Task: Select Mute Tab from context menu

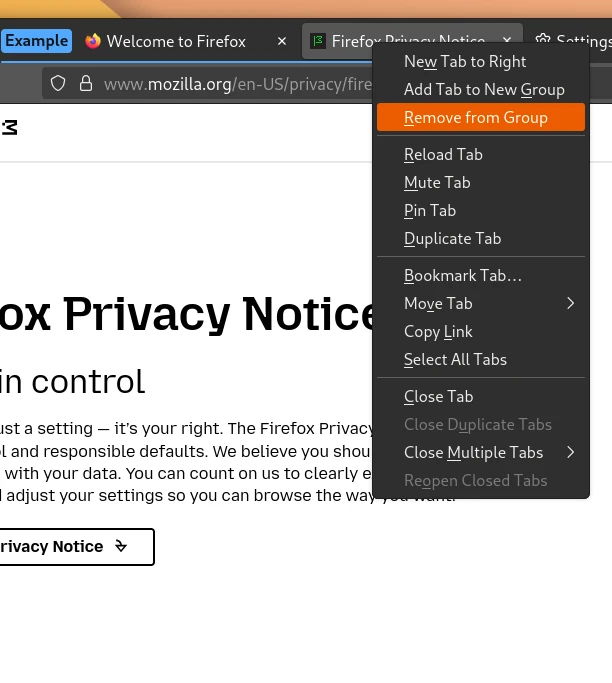Action: pos(481,183)
